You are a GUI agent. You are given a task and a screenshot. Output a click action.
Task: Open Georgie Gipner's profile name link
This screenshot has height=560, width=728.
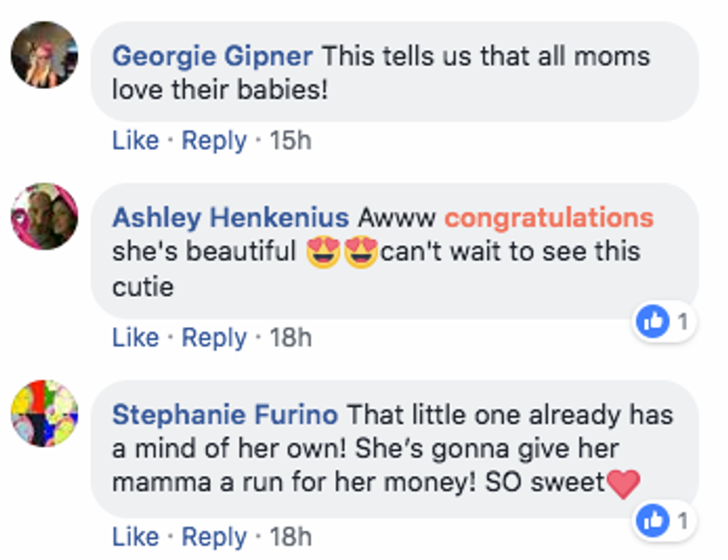coord(212,56)
